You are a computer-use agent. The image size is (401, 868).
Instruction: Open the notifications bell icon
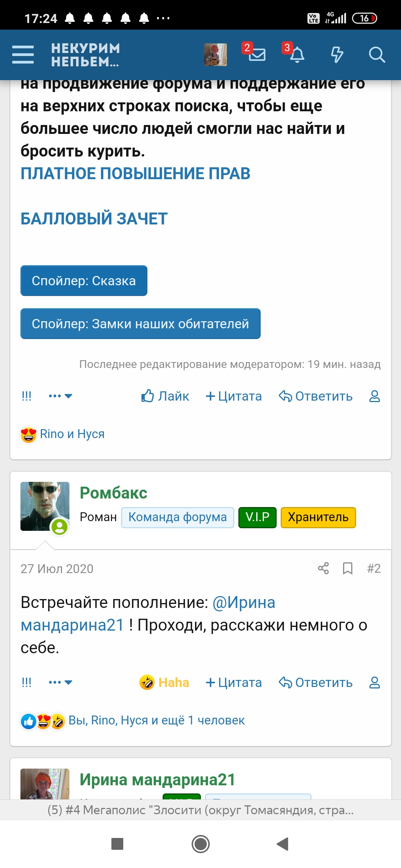[x=297, y=55]
